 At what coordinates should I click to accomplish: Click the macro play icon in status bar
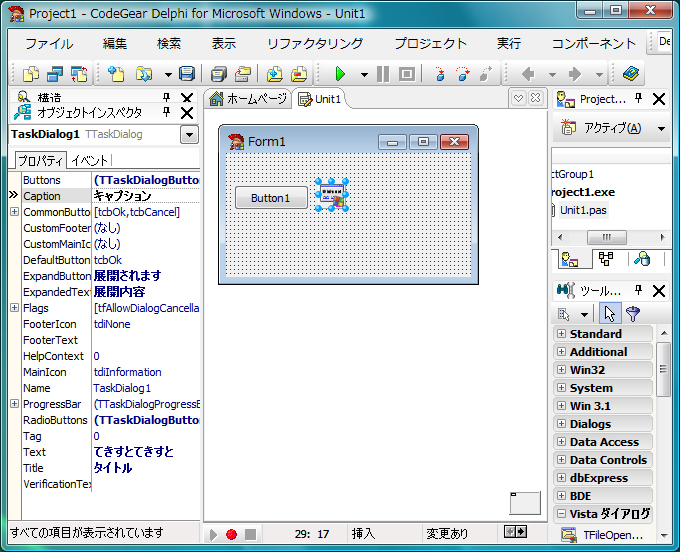coord(213,534)
